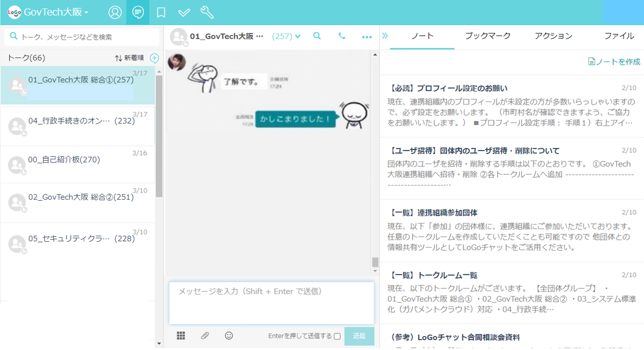Open the bookmark icon in the top toolbar

(x=161, y=12)
